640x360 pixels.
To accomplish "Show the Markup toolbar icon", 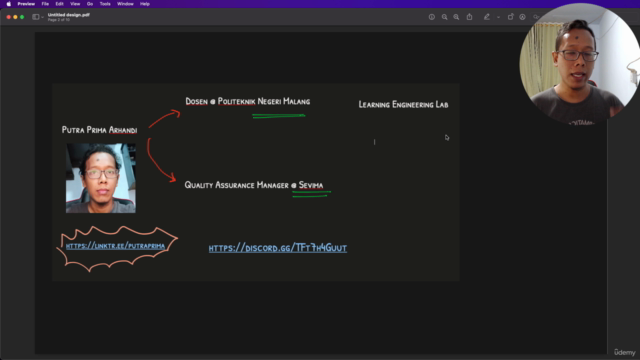I will pyautogui.click(x=522, y=17).
